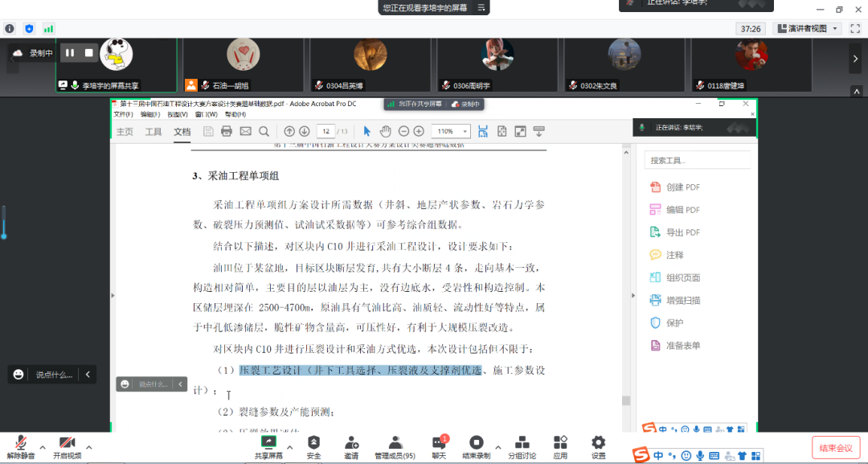
Task: Click the 邀请 invite icon
Action: click(x=351, y=446)
